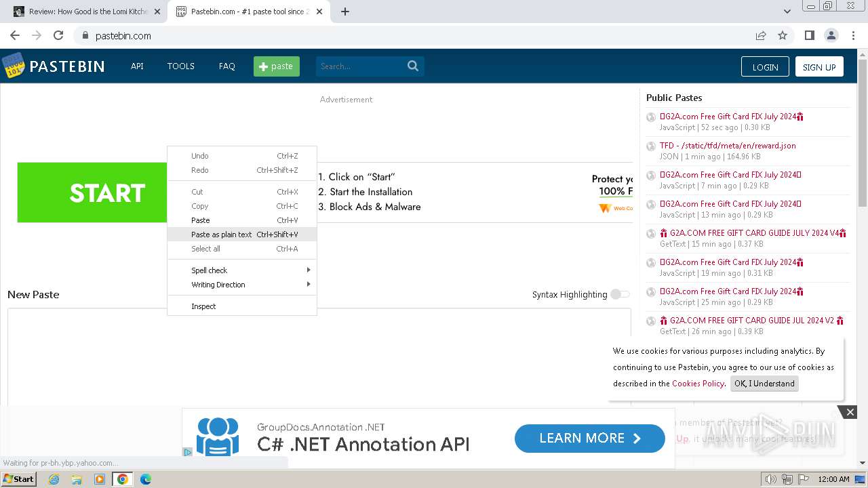Click the taskbar clock showing 12:00 AM

(833, 479)
